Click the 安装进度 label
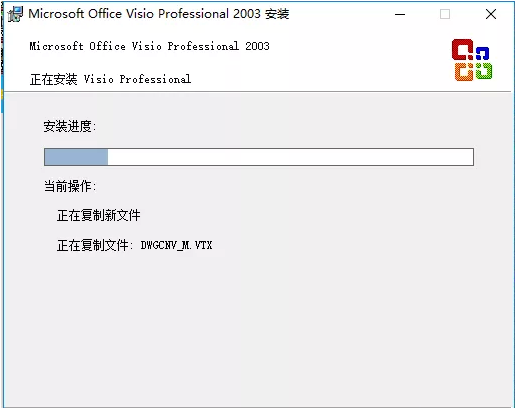Screen dimensions: 515x408 pos(70,126)
